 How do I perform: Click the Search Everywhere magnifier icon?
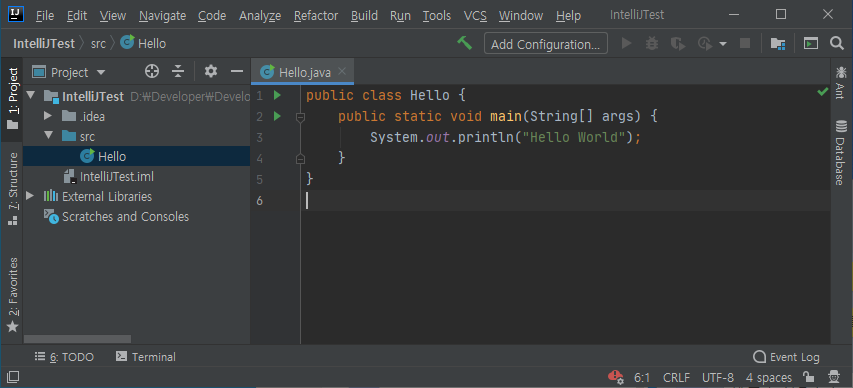click(x=837, y=44)
